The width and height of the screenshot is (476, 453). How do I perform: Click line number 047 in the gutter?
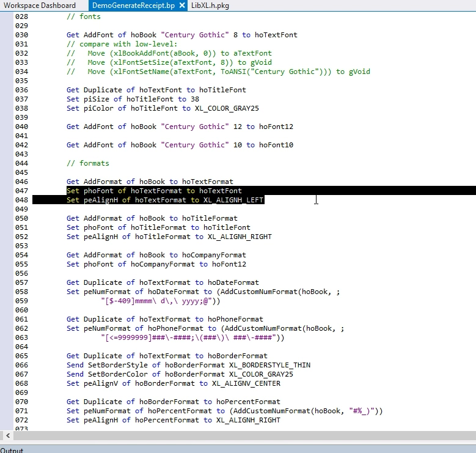click(21, 191)
